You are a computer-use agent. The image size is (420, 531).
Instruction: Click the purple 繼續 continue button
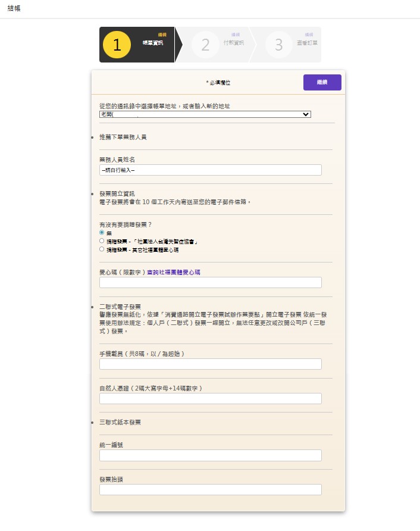click(x=322, y=82)
